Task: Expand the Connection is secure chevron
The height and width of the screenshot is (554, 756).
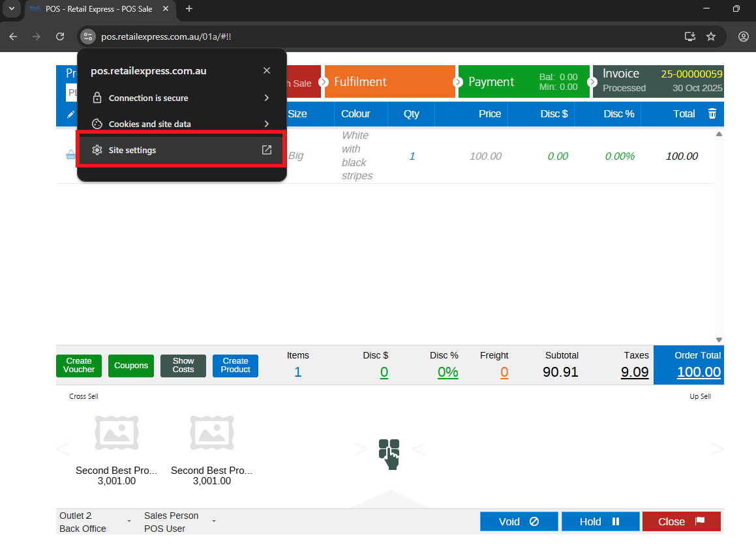Action: 267,98
